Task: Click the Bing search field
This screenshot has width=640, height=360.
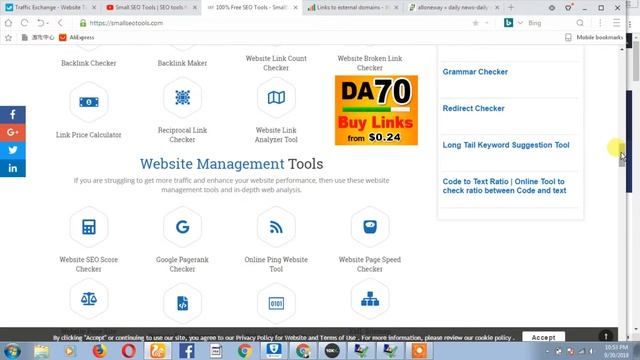Action: click(549, 23)
